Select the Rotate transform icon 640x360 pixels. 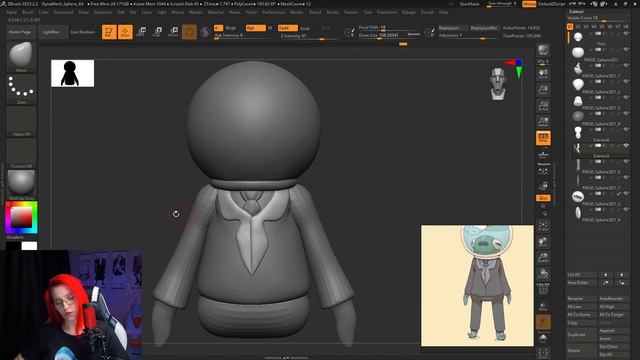click(x=173, y=32)
